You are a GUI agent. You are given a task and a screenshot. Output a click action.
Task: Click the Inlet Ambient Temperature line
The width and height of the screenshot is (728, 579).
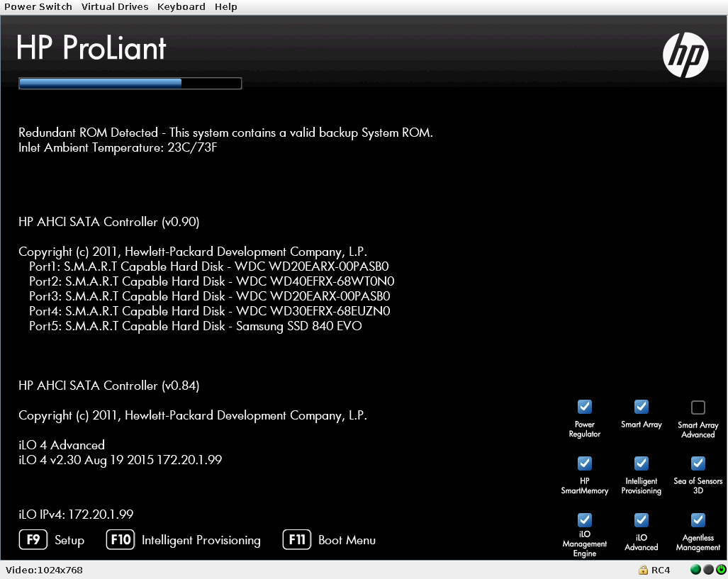tap(118, 147)
